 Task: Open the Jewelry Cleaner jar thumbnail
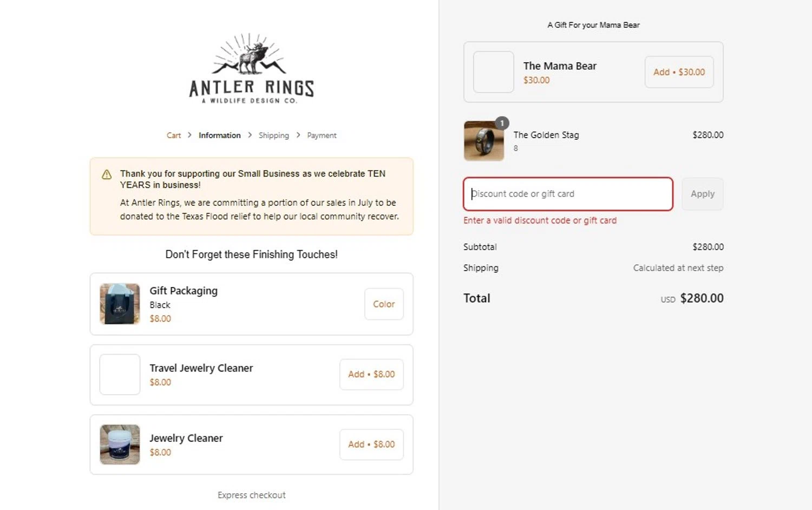[120, 444]
